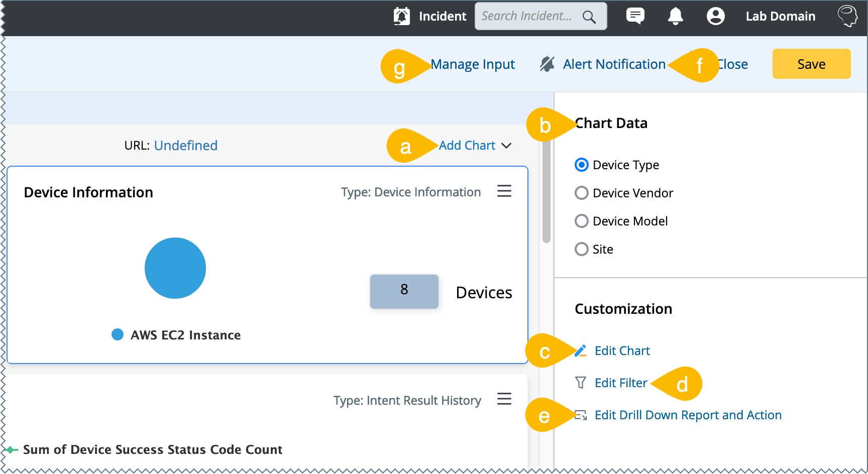Click the user account profile icon

715,16
